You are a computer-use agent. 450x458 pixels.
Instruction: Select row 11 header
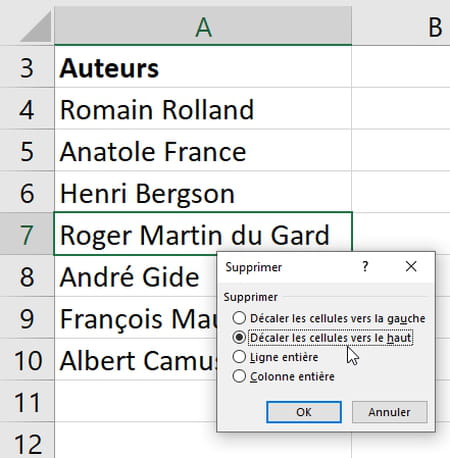[27, 401]
